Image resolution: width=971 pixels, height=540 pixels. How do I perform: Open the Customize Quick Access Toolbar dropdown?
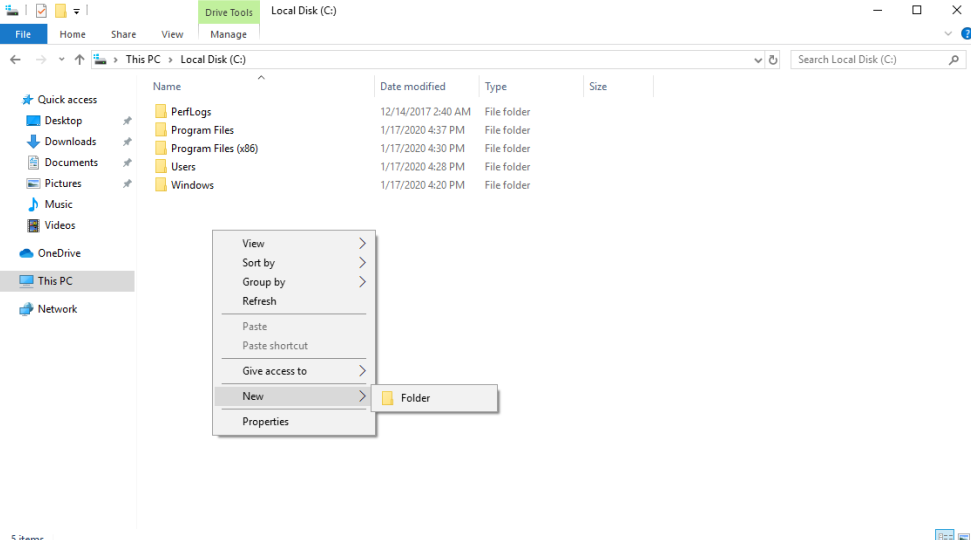click(x=77, y=12)
